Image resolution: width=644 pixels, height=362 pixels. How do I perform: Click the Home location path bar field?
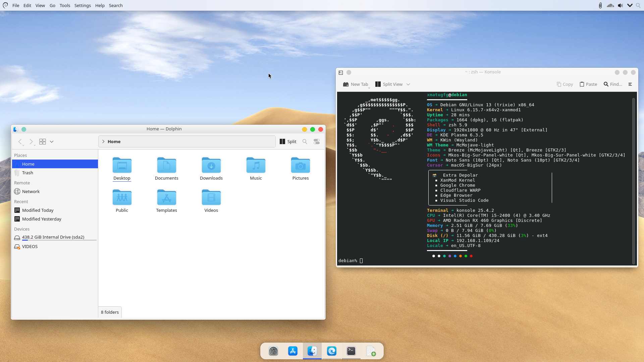187,141
